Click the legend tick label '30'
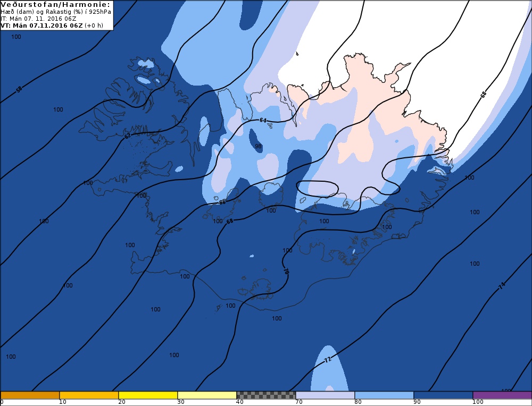The width and height of the screenshot is (532, 406). [x=181, y=402]
